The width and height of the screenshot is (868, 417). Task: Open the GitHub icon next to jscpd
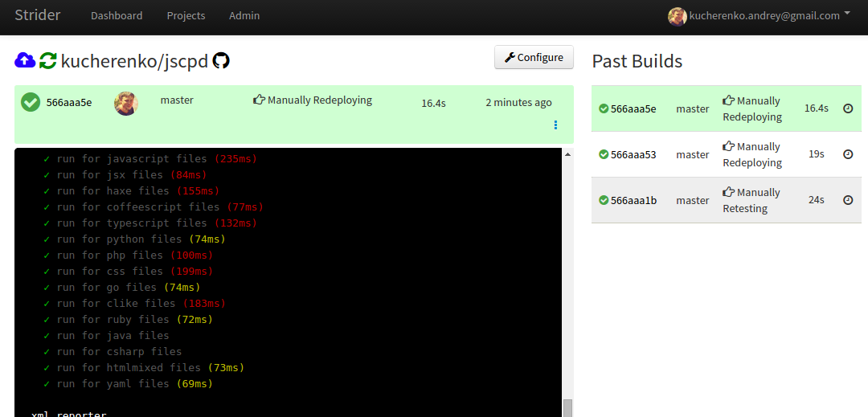pyautogui.click(x=222, y=60)
